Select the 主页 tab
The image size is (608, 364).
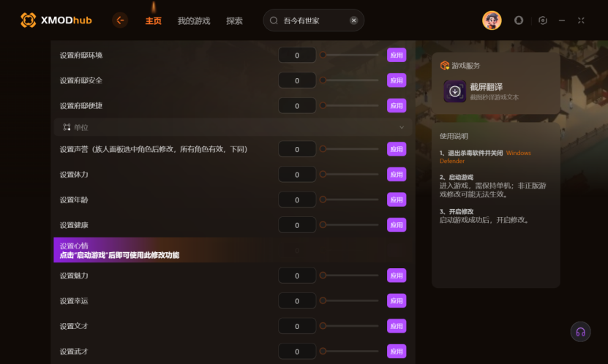154,21
